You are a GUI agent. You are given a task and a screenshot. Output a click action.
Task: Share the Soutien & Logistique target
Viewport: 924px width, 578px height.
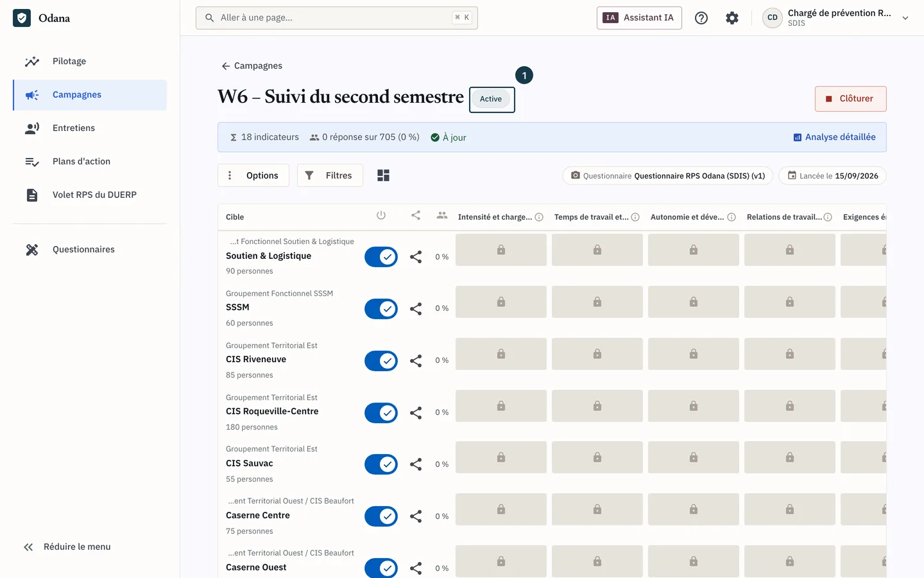click(x=416, y=257)
